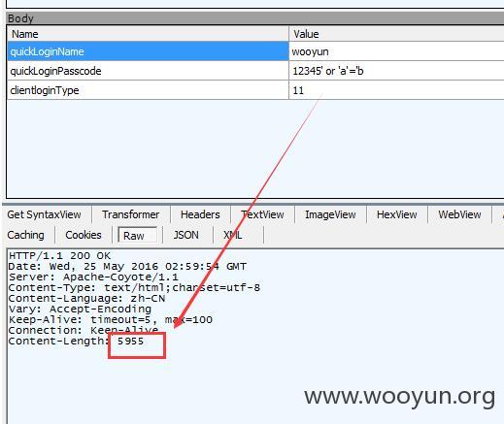The height and width of the screenshot is (424, 504).
Task: Click the Name column header
Action: click(148, 34)
